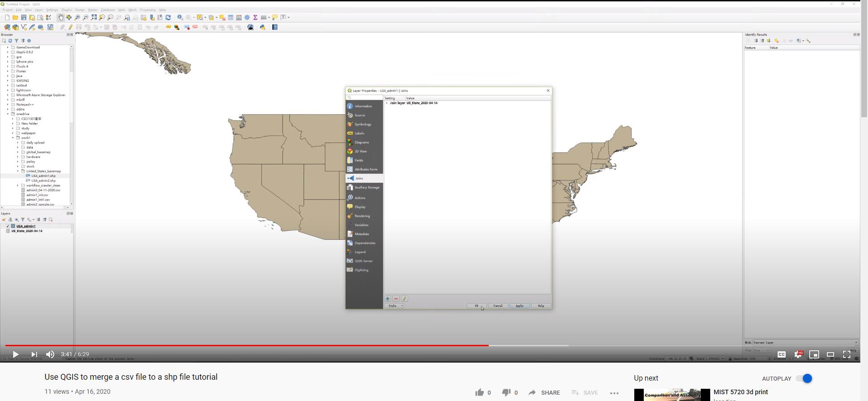
Task: Uncheck the USA_admin1 layer visibility
Action: point(8,226)
